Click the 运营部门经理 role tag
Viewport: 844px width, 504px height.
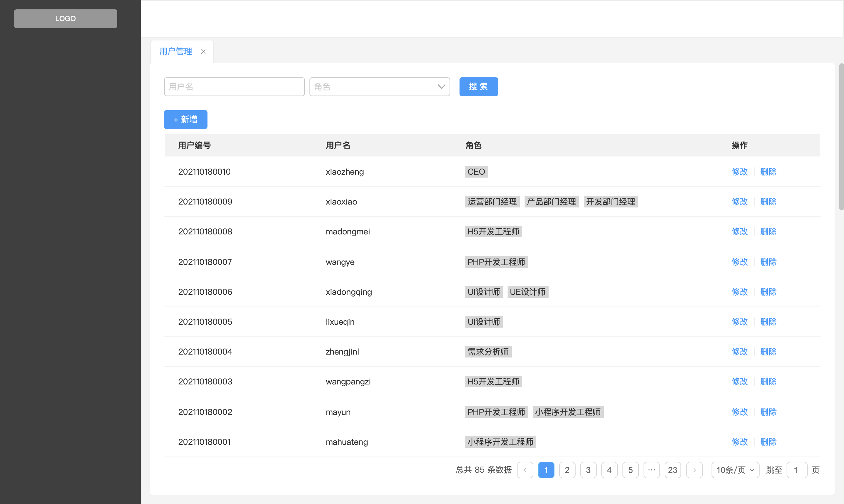(492, 201)
